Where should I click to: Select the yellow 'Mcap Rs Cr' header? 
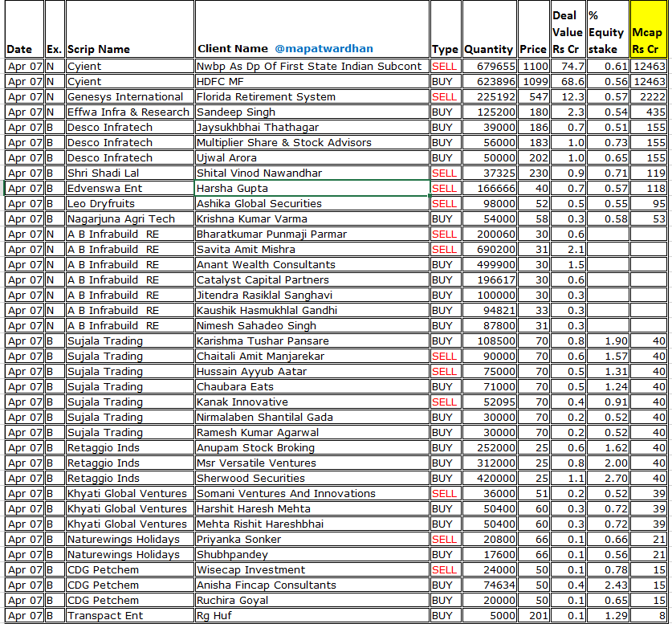pyautogui.click(x=648, y=29)
